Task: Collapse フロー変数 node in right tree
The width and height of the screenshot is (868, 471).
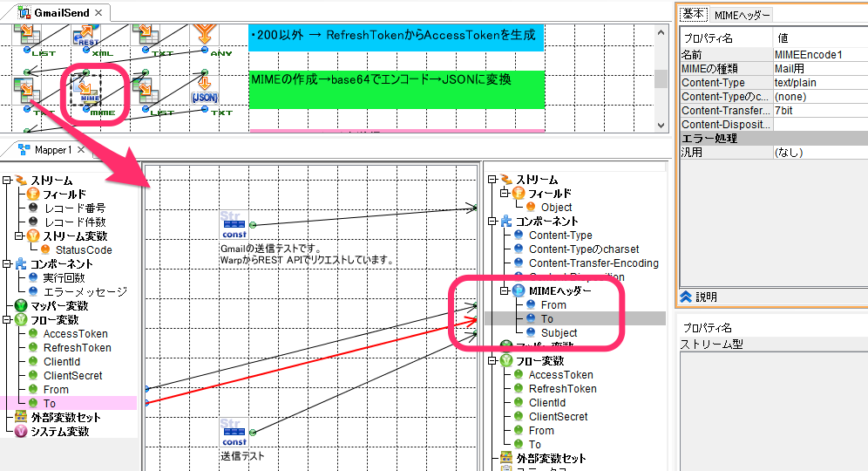Action: click(x=492, y=361)
